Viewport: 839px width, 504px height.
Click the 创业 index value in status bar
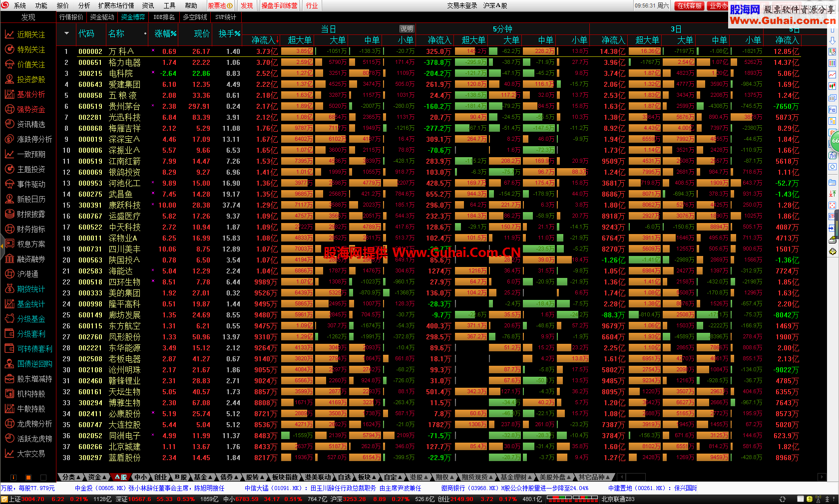click(461, 499)
